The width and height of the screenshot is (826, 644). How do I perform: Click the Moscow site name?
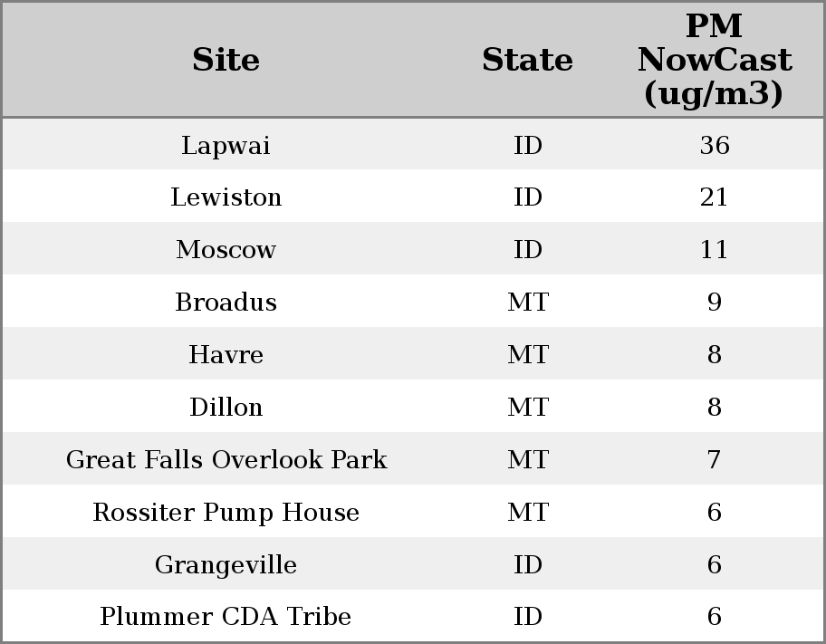pyautogui.click(x=226, y=250)
